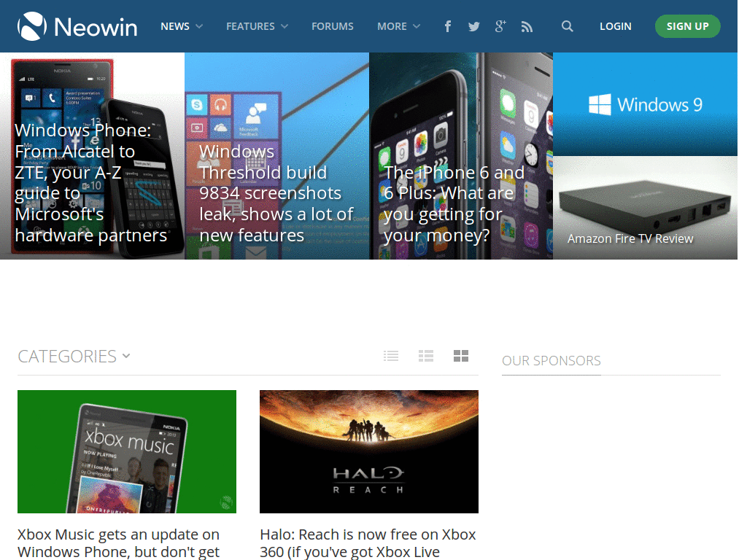
Task: Open the RSS feed icon
Action: click(x=527, y=27)
